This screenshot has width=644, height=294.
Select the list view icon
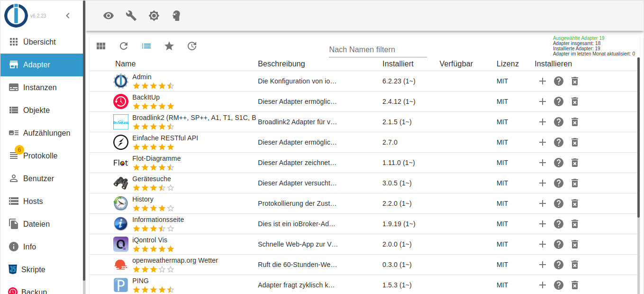tap(146, 46)
